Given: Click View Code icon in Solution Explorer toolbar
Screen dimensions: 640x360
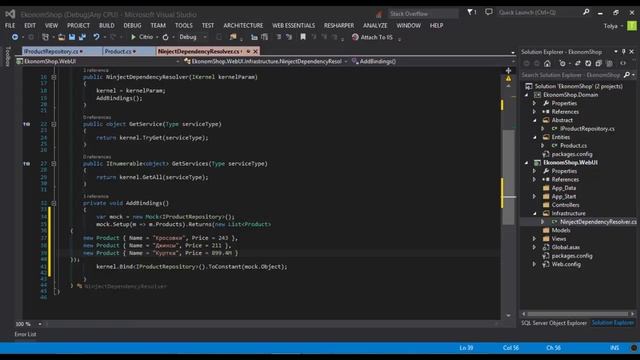Looking at the screenshot, I should pyautogui.click(x=623, y=63).
